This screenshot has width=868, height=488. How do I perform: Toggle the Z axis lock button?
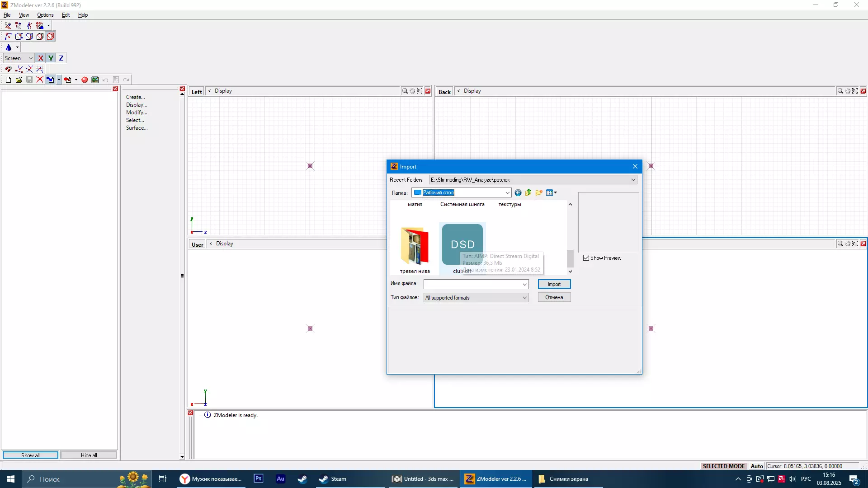pyautogui.click(x=61, y=58)
